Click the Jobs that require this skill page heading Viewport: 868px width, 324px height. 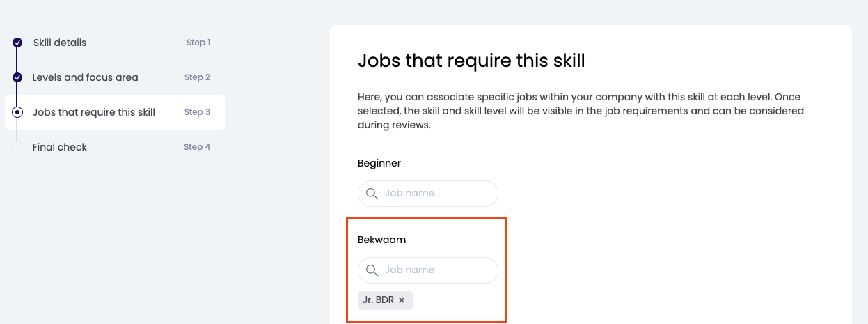tap(471, 61)
